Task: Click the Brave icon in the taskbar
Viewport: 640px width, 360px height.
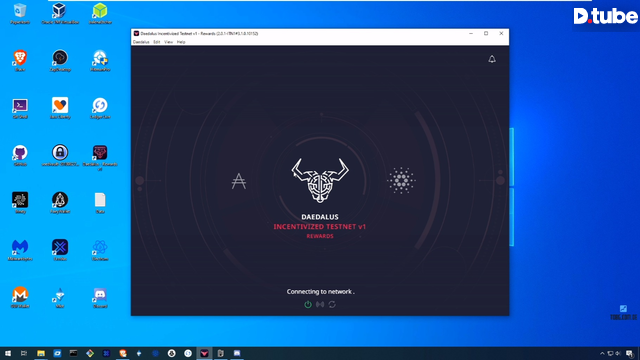Action: 122,353
